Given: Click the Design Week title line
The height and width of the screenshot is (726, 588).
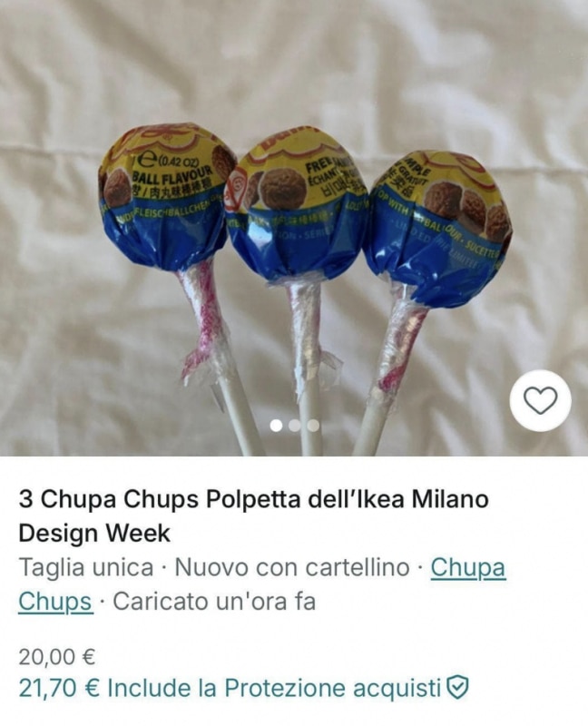Looking at the screenshot, I should click(94, 534).
